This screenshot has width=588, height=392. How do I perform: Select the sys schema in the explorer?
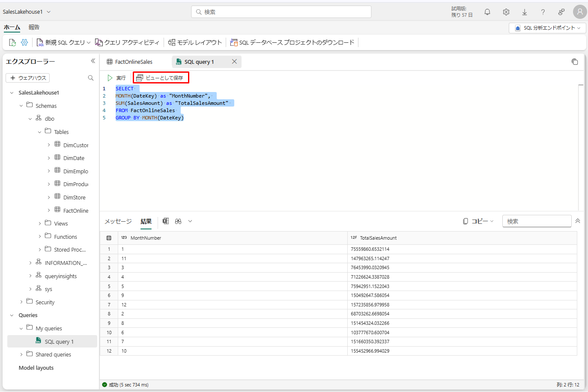[48, 289]
